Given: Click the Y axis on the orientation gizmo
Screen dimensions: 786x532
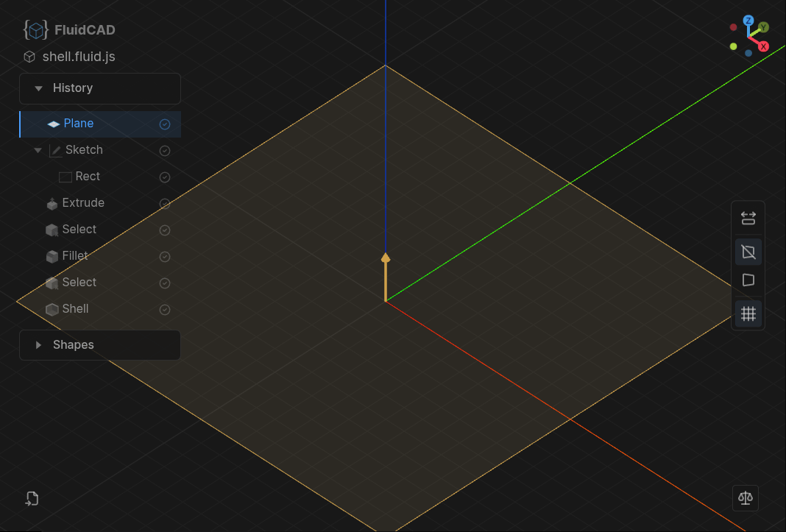Looking at the screenshot, I should point(763,27).
